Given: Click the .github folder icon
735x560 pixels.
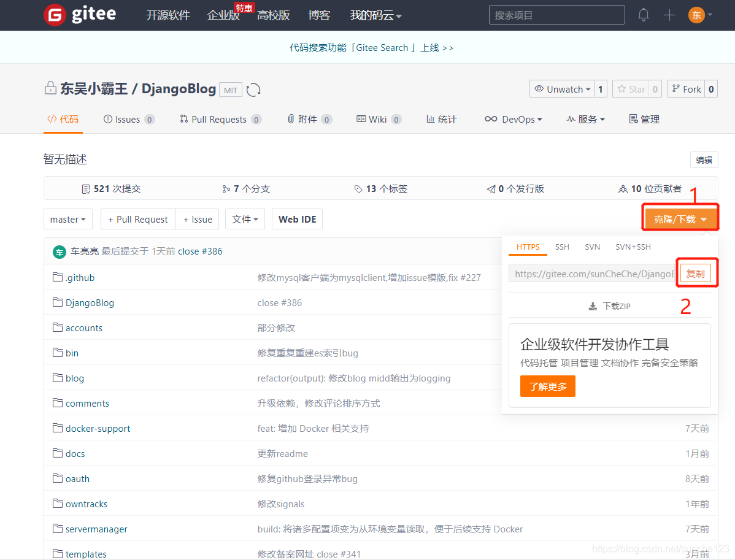Looking at the screenshot, I should [58, 277].
